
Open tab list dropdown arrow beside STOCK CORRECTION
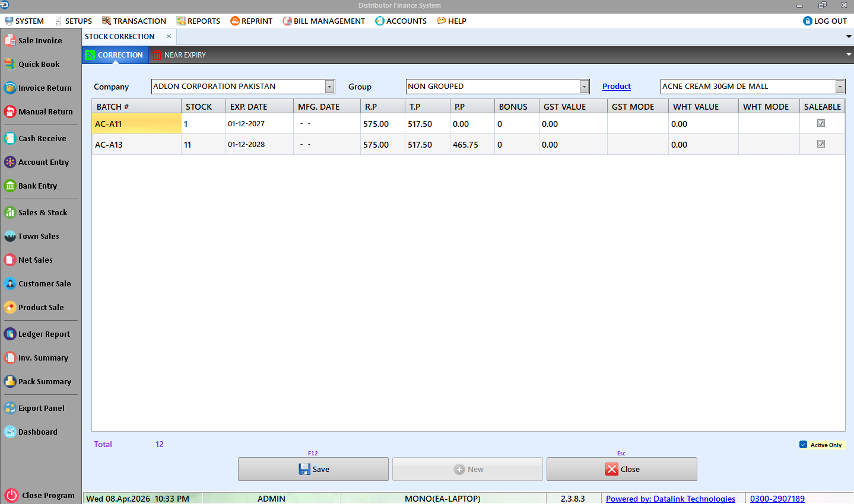[x=849, y=37]
